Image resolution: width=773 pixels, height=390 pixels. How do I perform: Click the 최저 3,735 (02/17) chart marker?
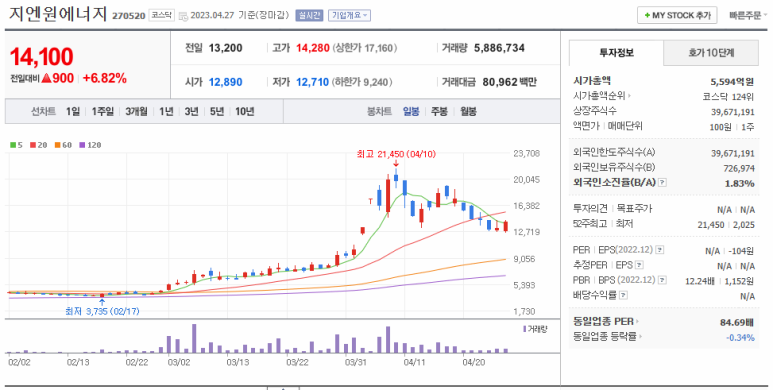pos(102,312)
